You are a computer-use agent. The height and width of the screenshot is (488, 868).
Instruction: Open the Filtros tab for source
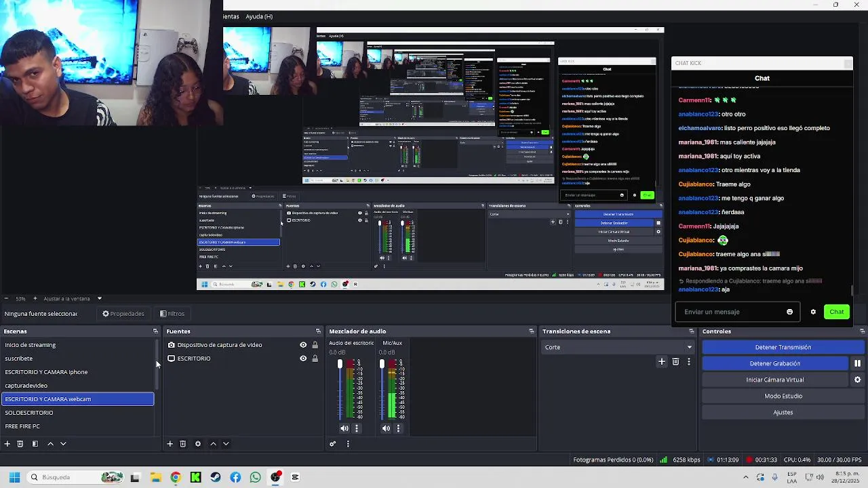pyautogui.click(x=172, y=314)
